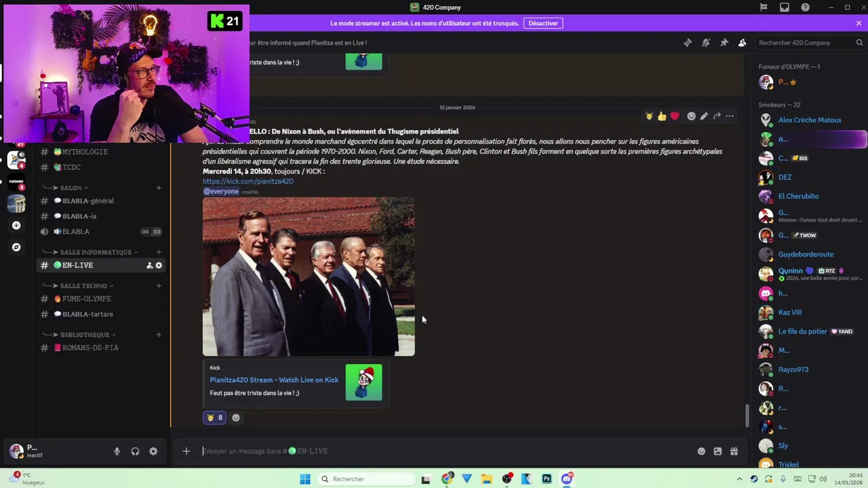The width and height of the screenshot is (868, 488).
Task: Create a channel in SALON with plus
Action: point(159,188)
